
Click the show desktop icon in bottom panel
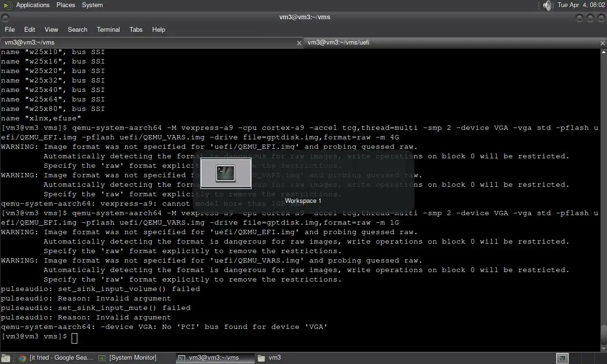6,358
